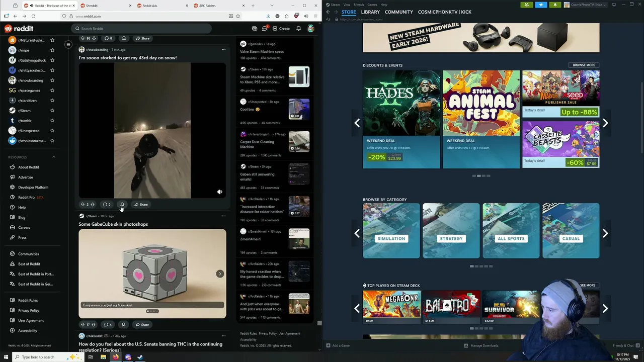
Task: Open Share menu on snowboarding post
Action: 141,205
